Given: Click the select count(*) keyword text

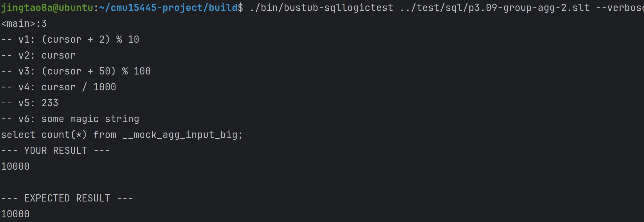Looking at the screenshot, I should pyautogui.click(x=44, y=135).
